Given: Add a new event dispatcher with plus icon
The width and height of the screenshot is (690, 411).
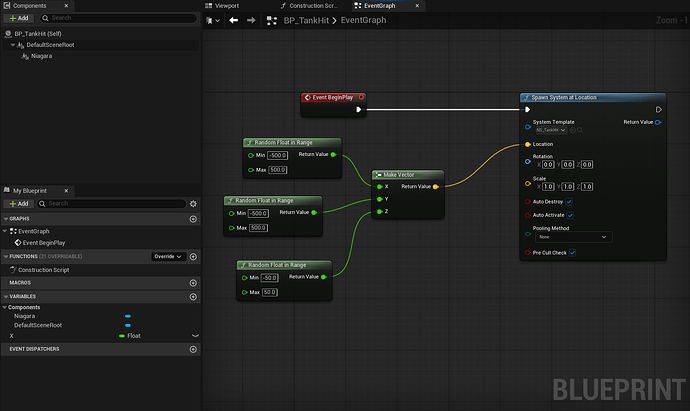Looking at the screenshot, I should pos(193,349).
